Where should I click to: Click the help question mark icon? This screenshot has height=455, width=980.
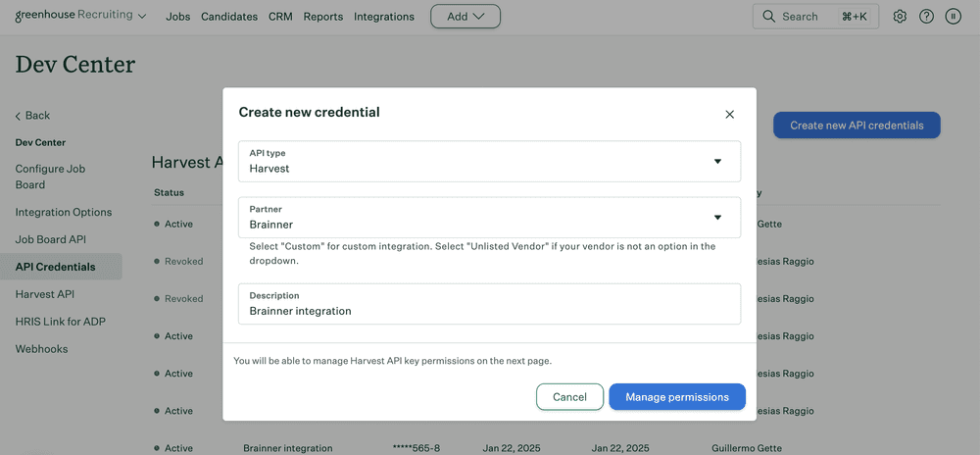click(x=926, y=17)
